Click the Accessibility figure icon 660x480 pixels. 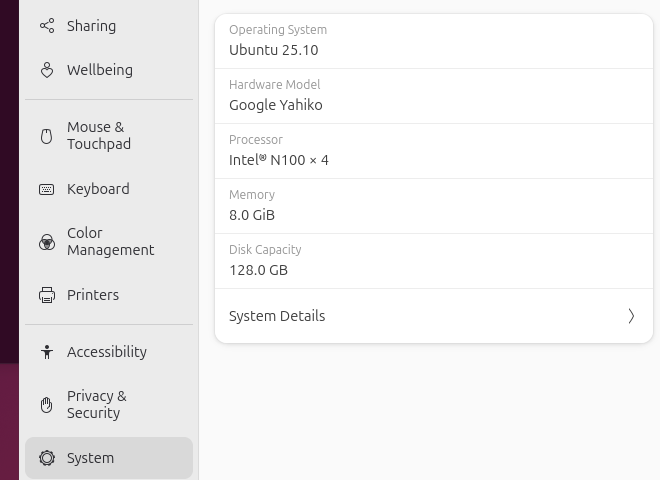(47, 352)
